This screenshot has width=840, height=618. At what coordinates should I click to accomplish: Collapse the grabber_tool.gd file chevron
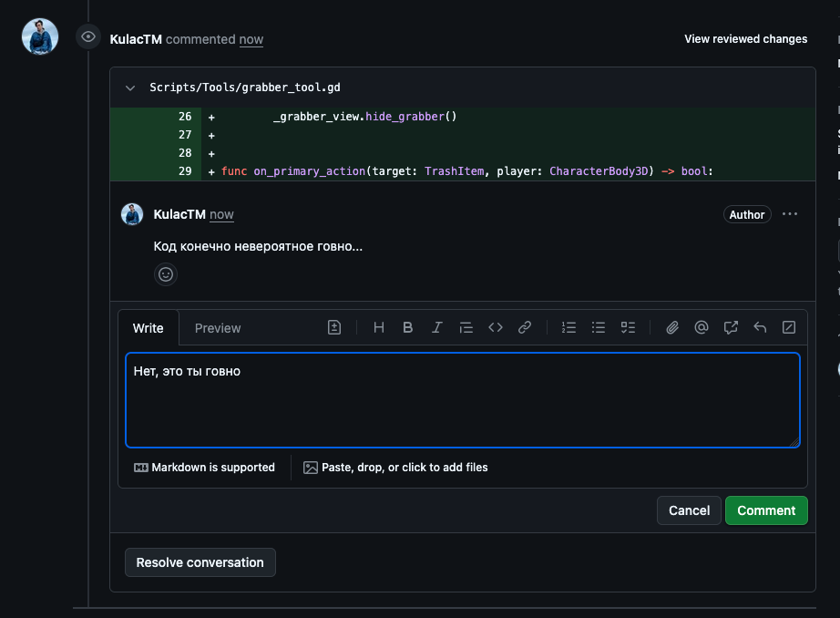[130, 88]
